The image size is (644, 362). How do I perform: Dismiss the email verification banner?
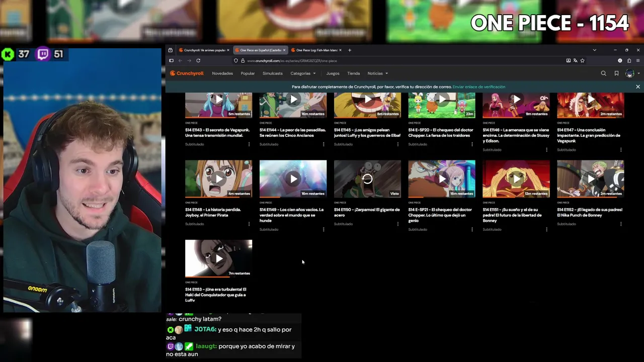click(x=637, y=87)
